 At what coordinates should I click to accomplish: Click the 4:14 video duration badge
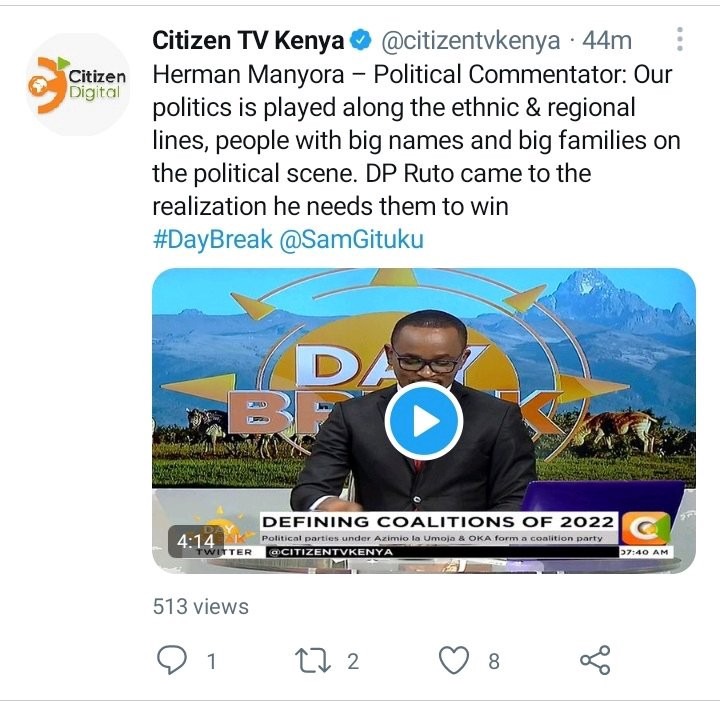point(196,541)
